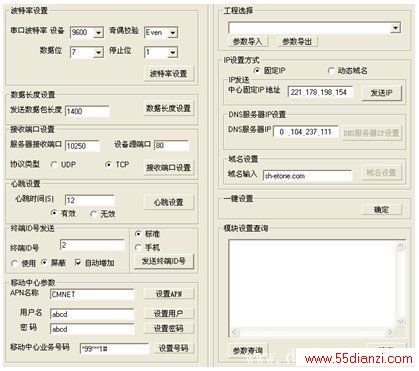Open the 停止位 1 dropdown
The width and height of the screenshot is (419, 371).
tap(173, 52)
